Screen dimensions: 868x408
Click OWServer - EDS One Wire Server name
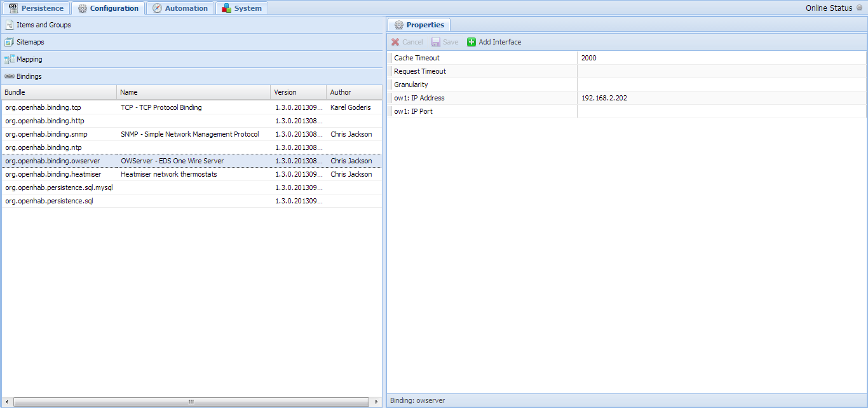tap(172, 161)
